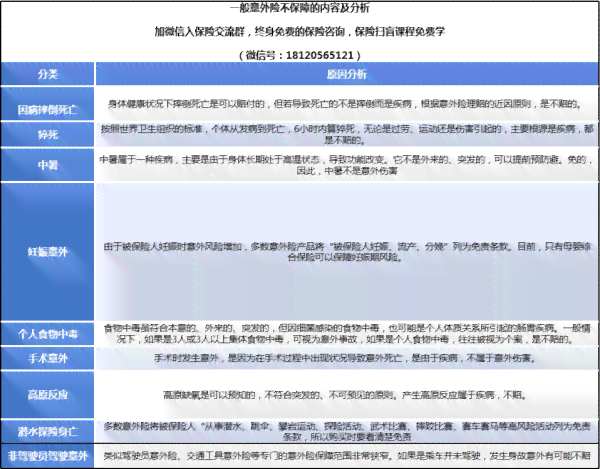The height and width of the screenshot is (469, 600).
Task: Select the '手术意外' category cell
Action: pyautogui.click(x=47, y=358)
